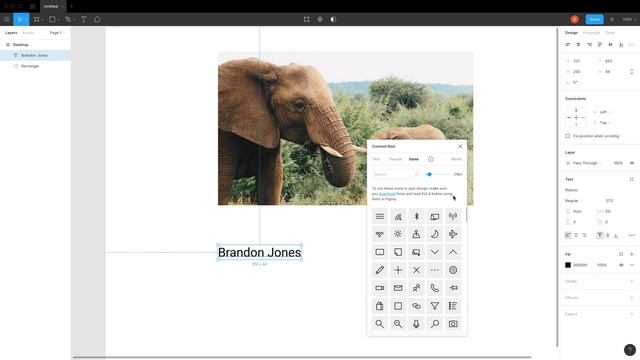Click the create component icon
Image resolution: width=640 pixels, height=360 pixels.
(x=320, y=19)
